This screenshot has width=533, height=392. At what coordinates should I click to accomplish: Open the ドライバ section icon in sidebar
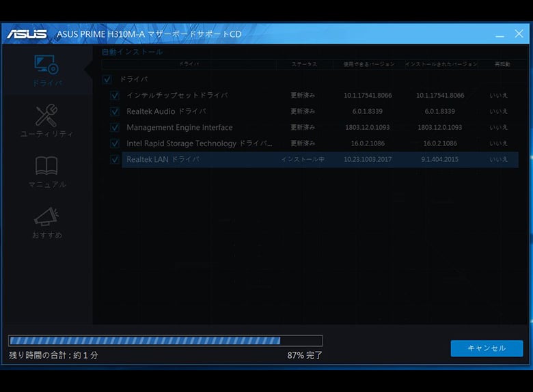[x=46, y=65]
